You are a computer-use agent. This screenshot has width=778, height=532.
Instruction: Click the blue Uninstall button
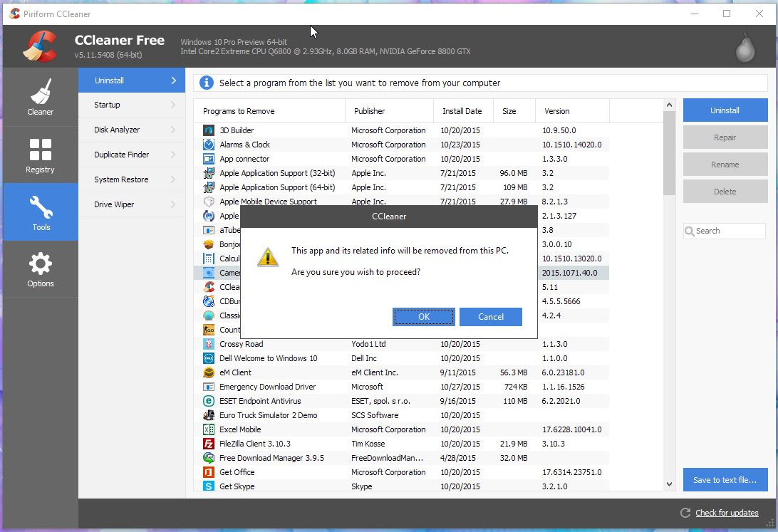[x=725, y=110]
